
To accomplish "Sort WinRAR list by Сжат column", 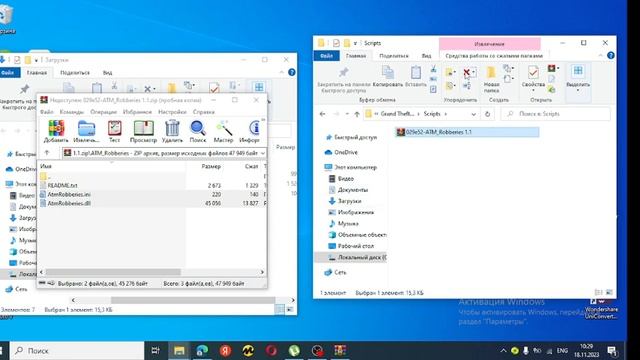I will (x=251, y=166).
